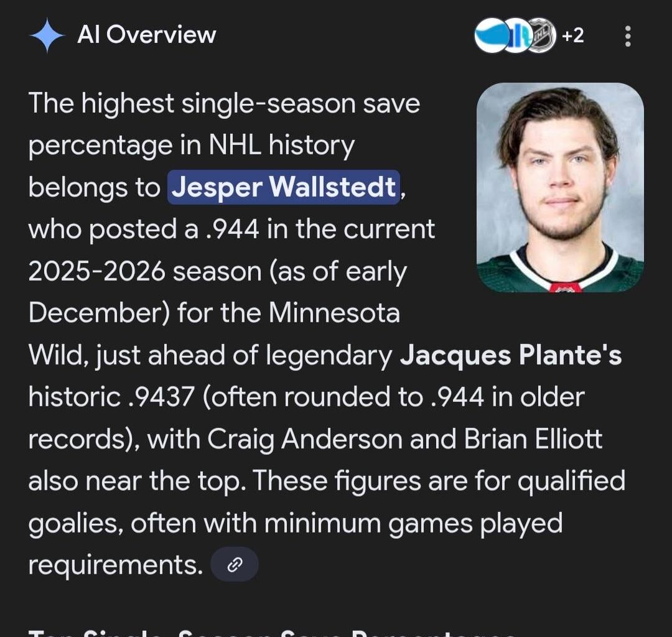Open Jesper Wallstedt's headshot photo

pyautogui.click(x=559, y=189)
